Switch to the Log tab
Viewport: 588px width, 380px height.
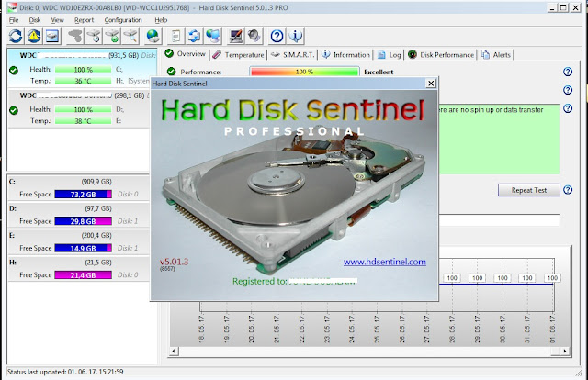tap(389, 55)
